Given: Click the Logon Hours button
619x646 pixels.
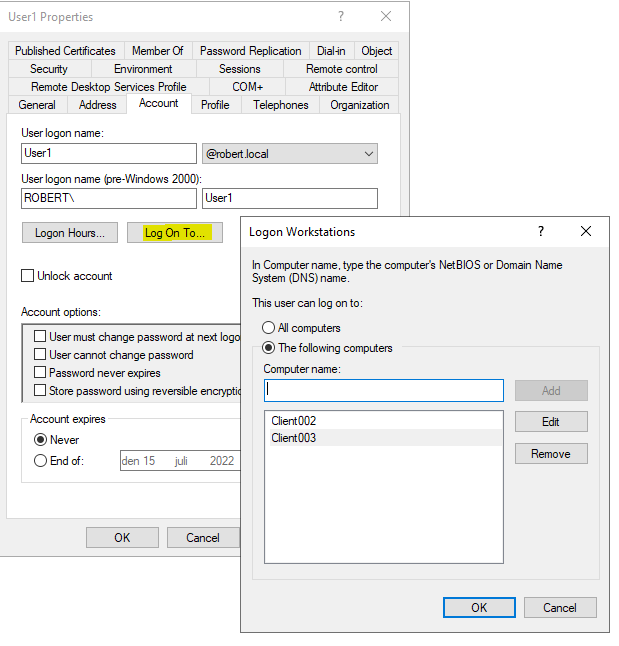Looking at the screenshot, I should [x=69, y=233].
